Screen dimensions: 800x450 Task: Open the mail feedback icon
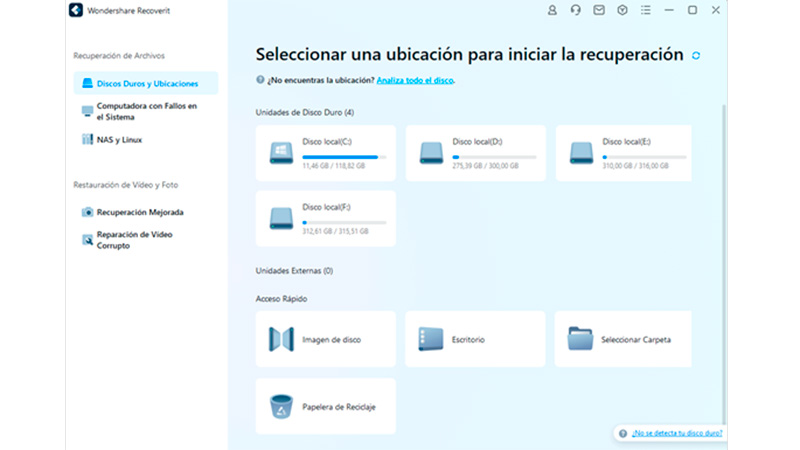click(598, 10)
